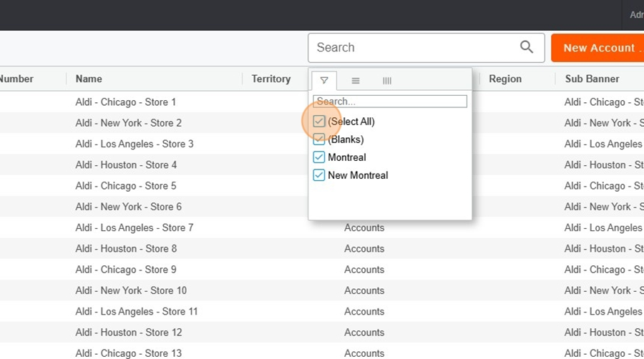Uncheck the New Montreal filter option
Screen dimensions: 644x359
click(x=318, y=175)
